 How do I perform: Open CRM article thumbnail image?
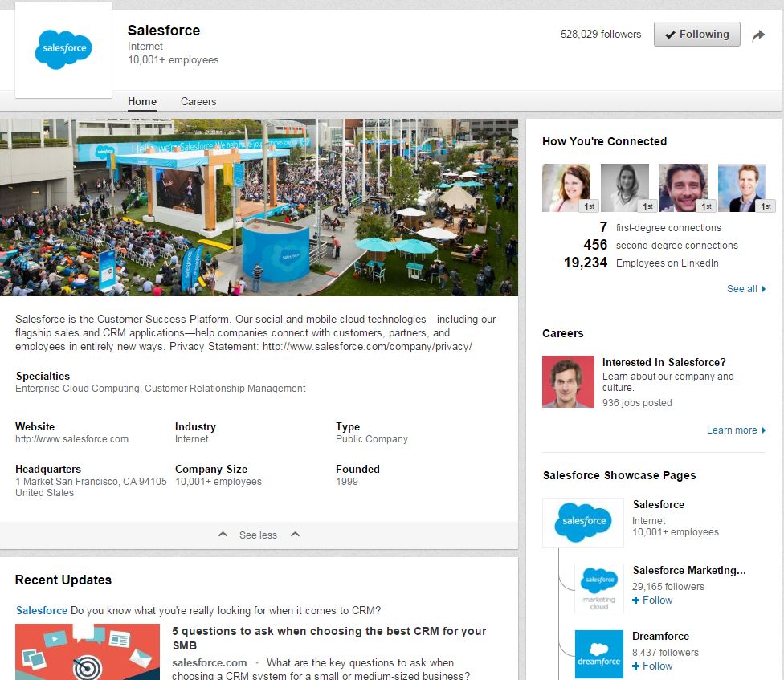88,652
